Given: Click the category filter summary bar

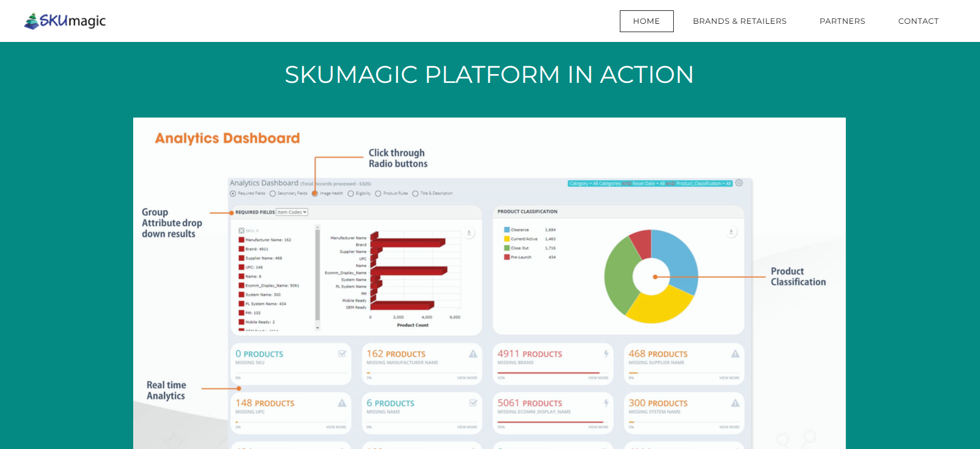Looking at the screenshot, I should coord(650,183).
